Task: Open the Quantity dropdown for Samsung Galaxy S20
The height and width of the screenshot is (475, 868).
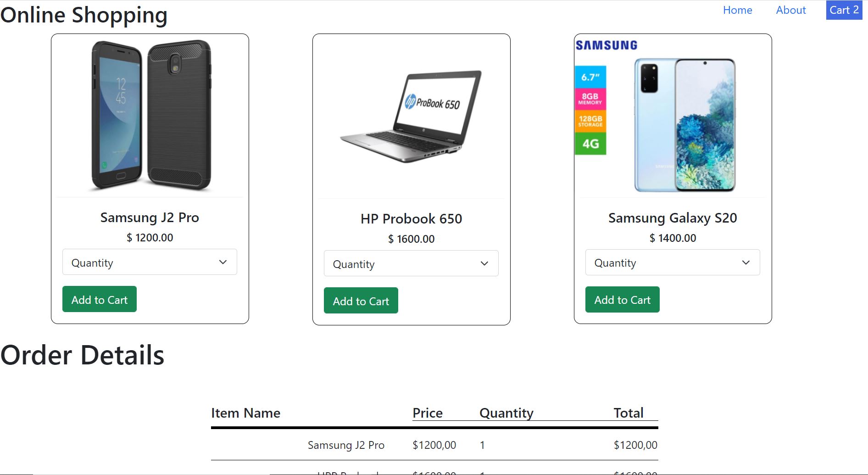Action: coord(672,262)
